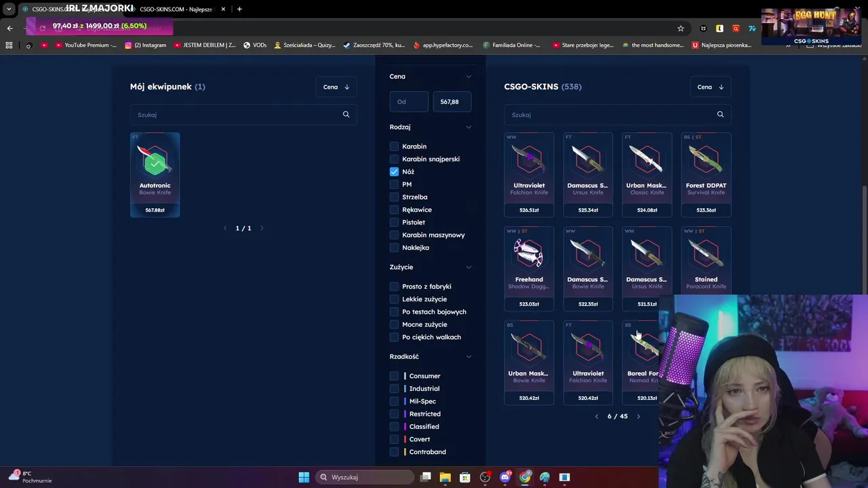Enable the Consumer rarity checkbox
The width and height of the screenshot is (868, 488).
coord(394,376)
